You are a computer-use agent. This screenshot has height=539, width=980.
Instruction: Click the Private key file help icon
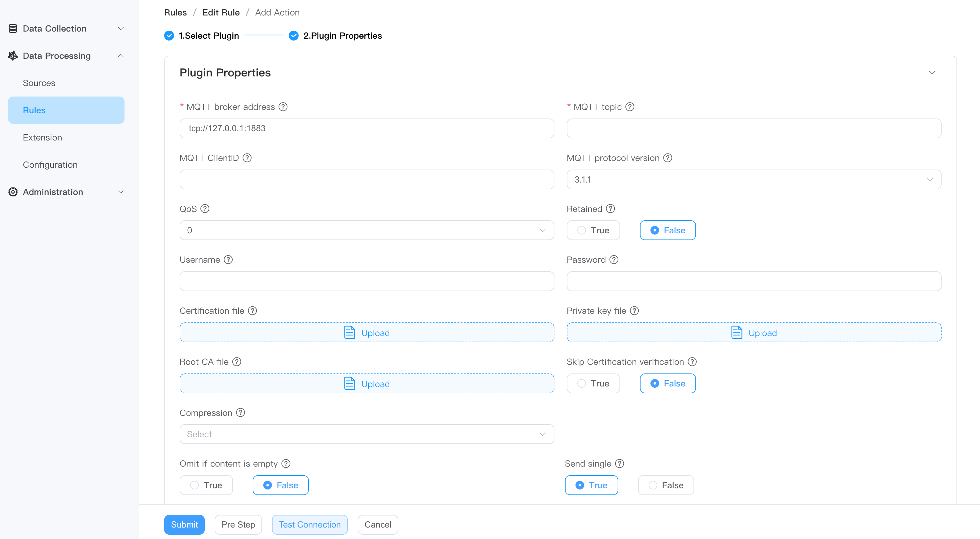coord(634,311)
